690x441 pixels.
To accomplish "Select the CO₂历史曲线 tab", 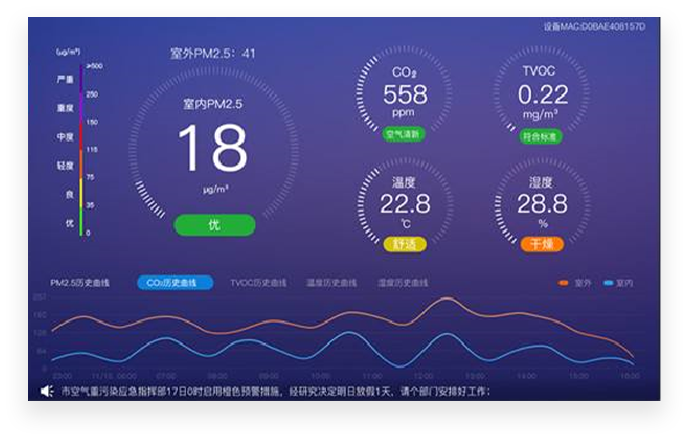I will (174, 283).
